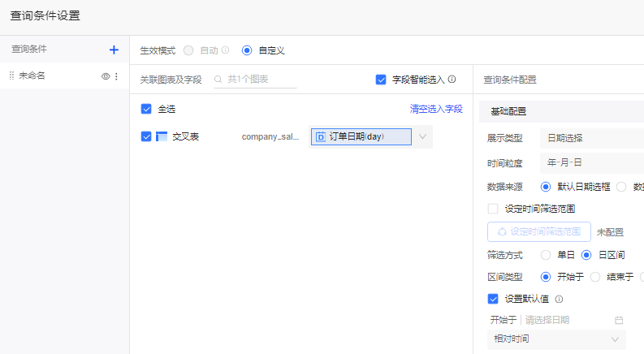
Task: Uncheck the 字段智能选入 checkbox
Action: pos(381,80)
